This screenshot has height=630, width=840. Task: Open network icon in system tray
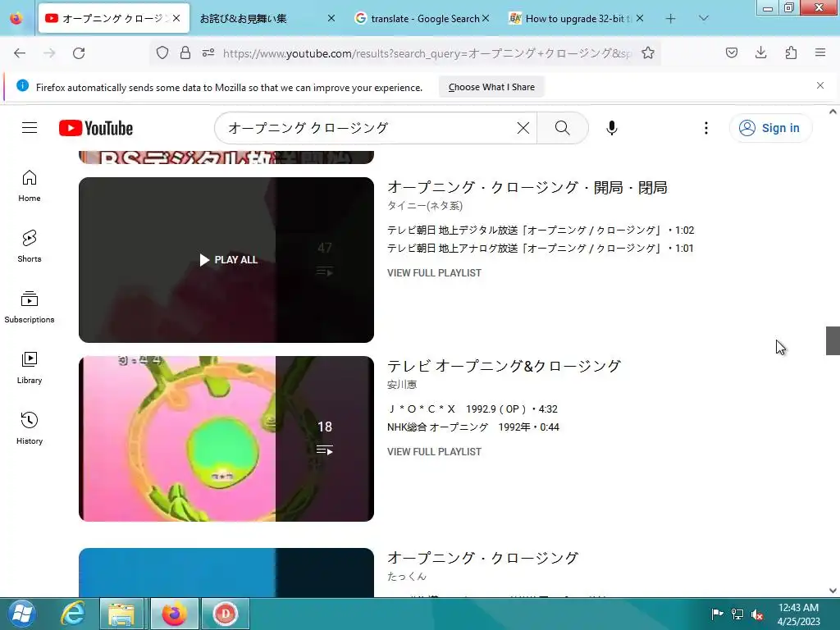coord(737,614)
